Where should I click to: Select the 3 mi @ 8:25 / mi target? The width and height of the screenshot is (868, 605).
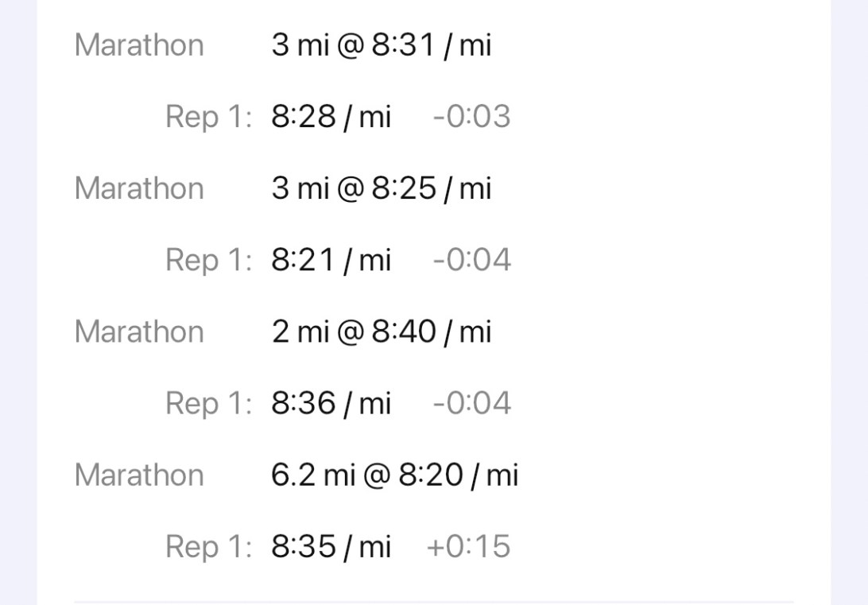click(x=381, y=188)
